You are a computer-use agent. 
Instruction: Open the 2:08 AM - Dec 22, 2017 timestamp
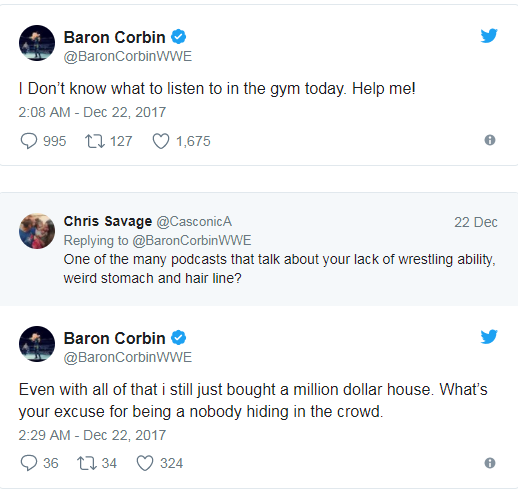point(92,112)
